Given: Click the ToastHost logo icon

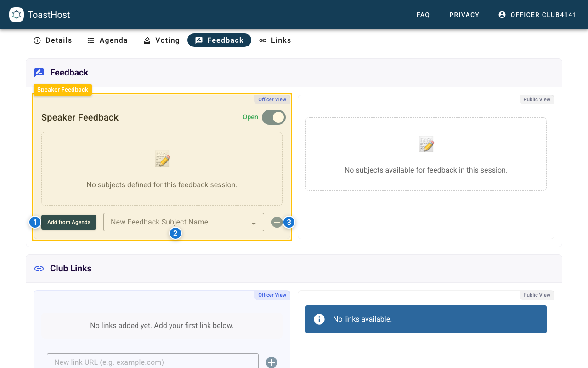Looking at the screenshot, I should click(17, 15).
